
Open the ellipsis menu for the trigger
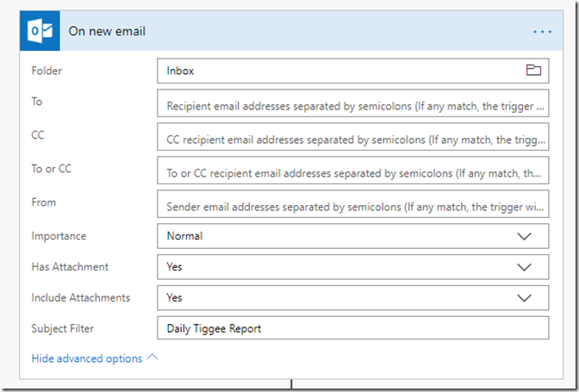click(x=542, y=32)
